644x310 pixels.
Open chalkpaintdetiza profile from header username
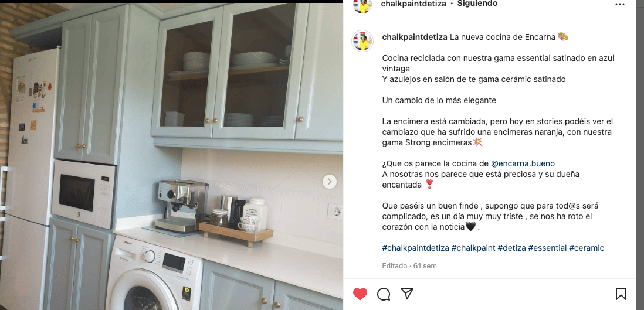point(413,4)
